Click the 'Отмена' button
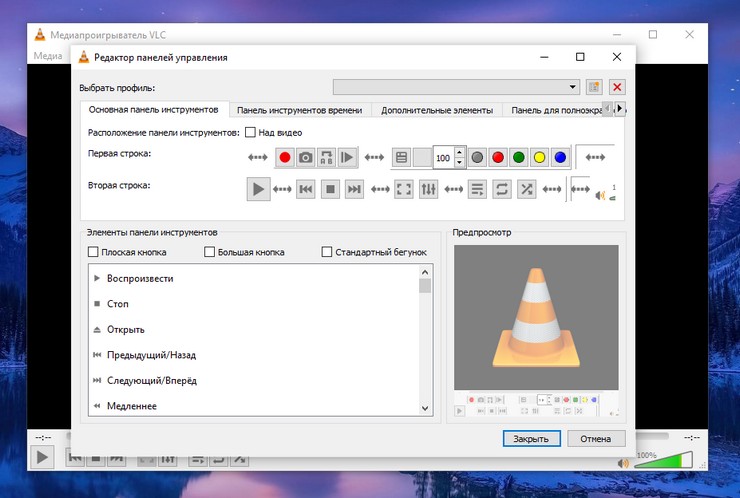This screenshot has height=498, width=740. 596,438
